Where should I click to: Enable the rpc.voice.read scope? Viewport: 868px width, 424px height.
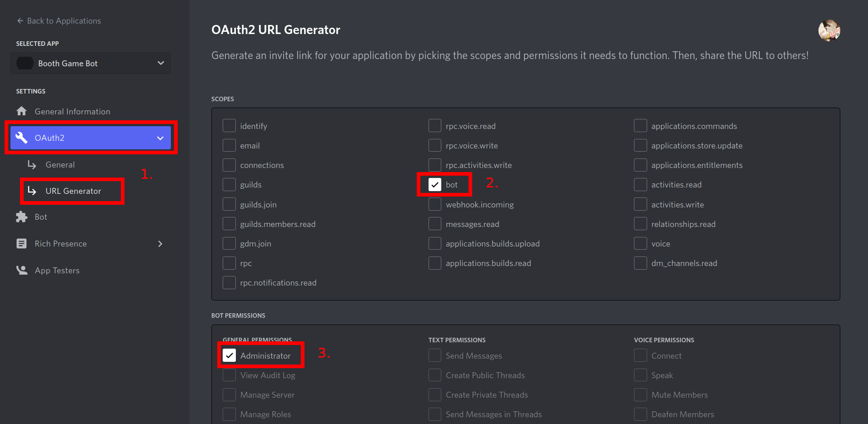[x=435, y=126]
